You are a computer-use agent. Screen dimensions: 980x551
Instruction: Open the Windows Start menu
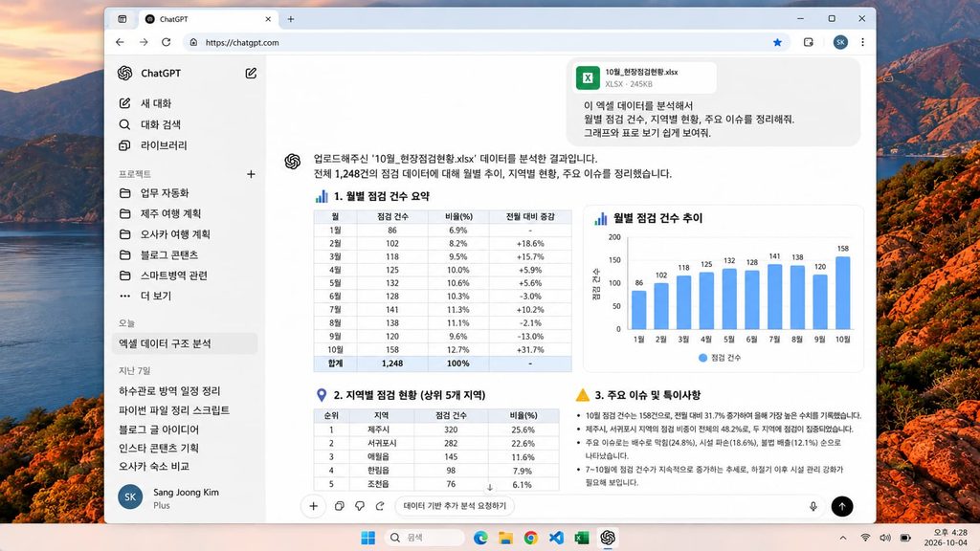click(x=368, y=538)
